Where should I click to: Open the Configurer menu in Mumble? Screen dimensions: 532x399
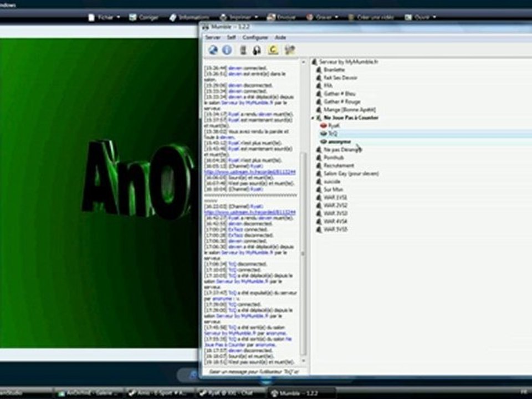click(x=255, y=37)
